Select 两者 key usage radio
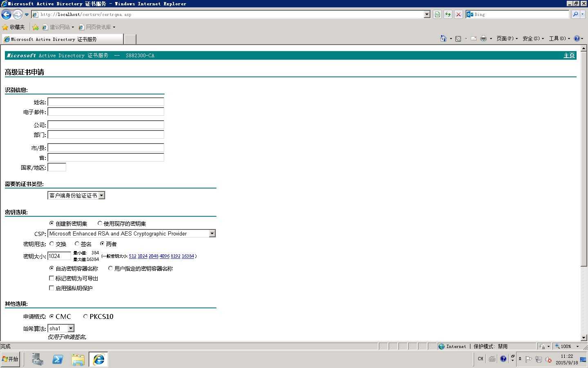Screen dimensions: 588x368 (102, 244)
